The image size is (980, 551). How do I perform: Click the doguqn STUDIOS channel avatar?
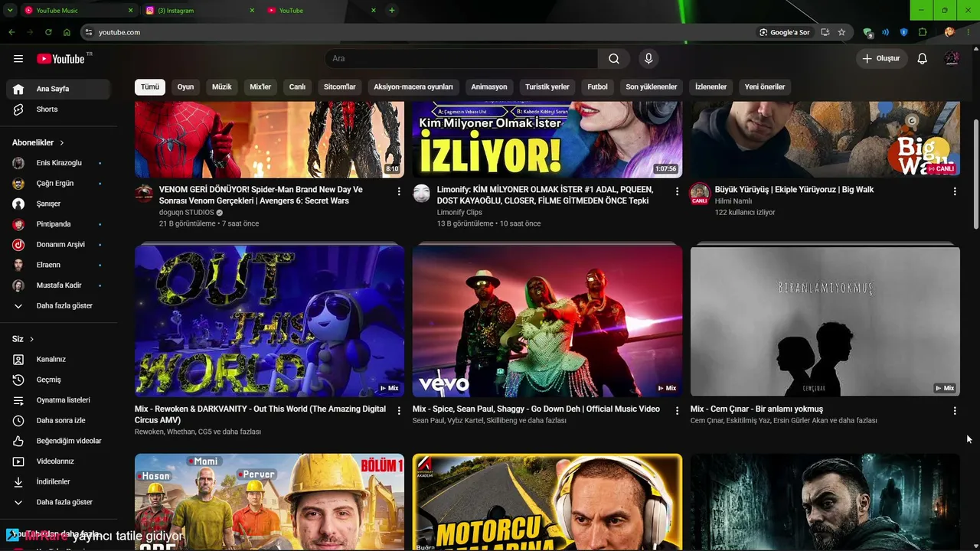click(144, 193)
